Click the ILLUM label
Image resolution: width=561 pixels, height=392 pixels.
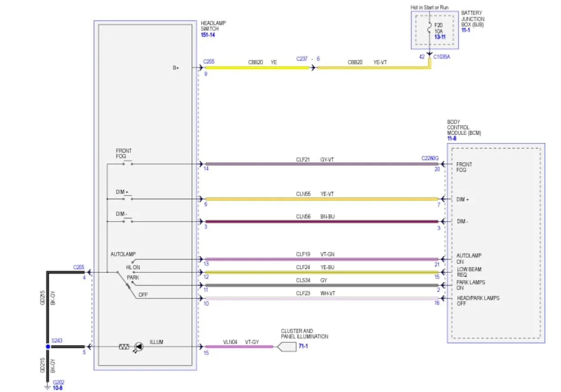pos(156,342)
